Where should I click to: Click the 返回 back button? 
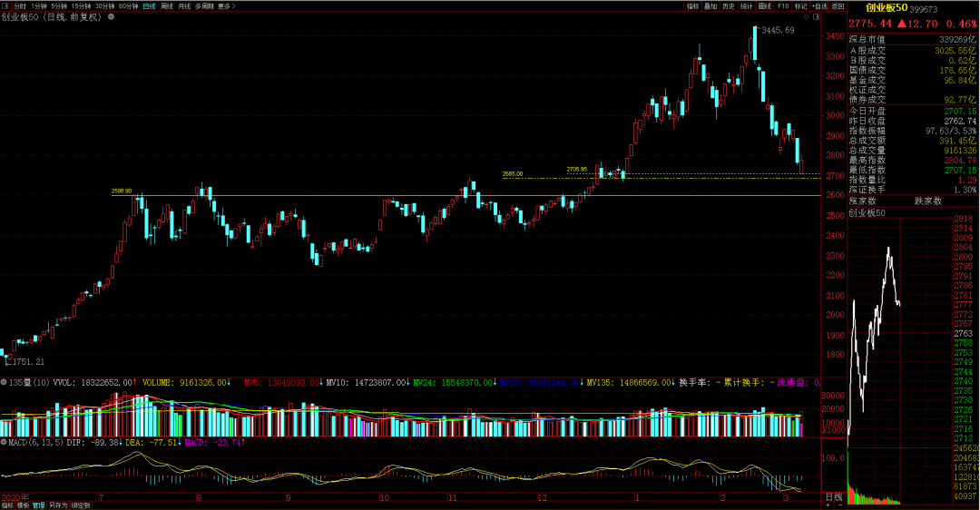[x=838, y=6]
